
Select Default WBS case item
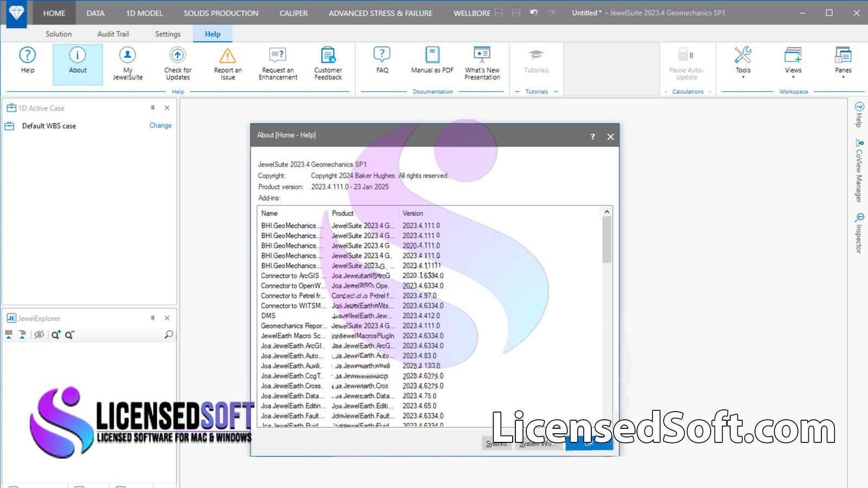49,126
